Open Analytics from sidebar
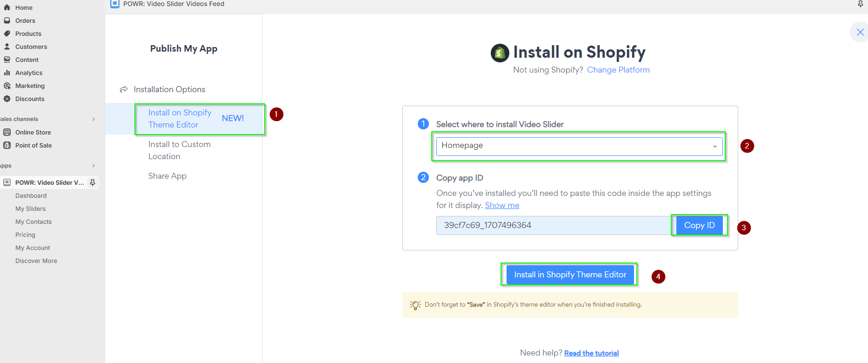Screen dimensions: 868x363 click(x=29, y=73)
